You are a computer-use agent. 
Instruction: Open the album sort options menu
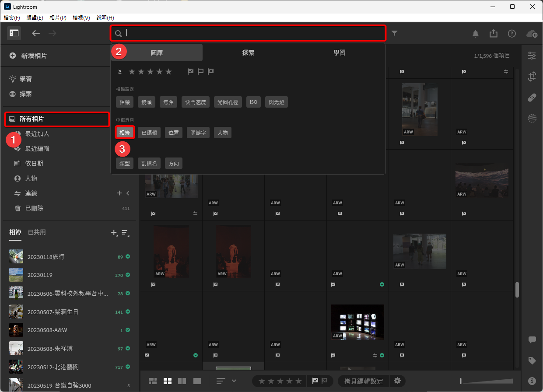point(125,233)
